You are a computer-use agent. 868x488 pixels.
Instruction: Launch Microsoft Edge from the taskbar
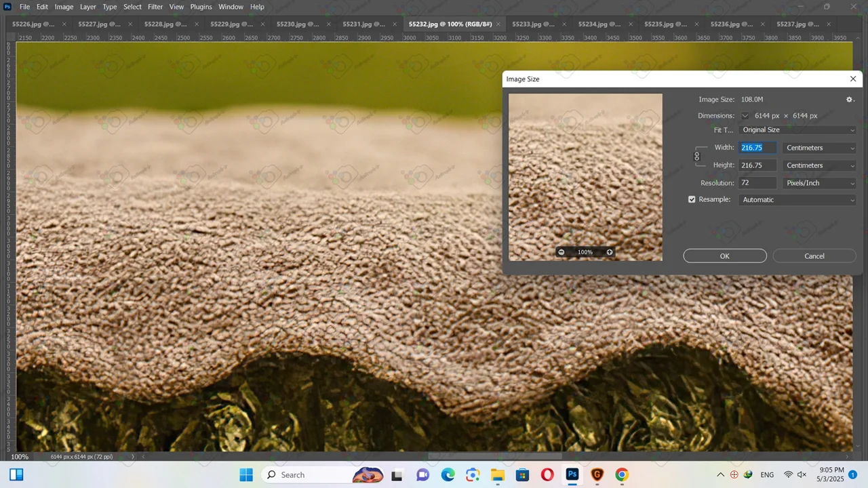tap(448, 474)
